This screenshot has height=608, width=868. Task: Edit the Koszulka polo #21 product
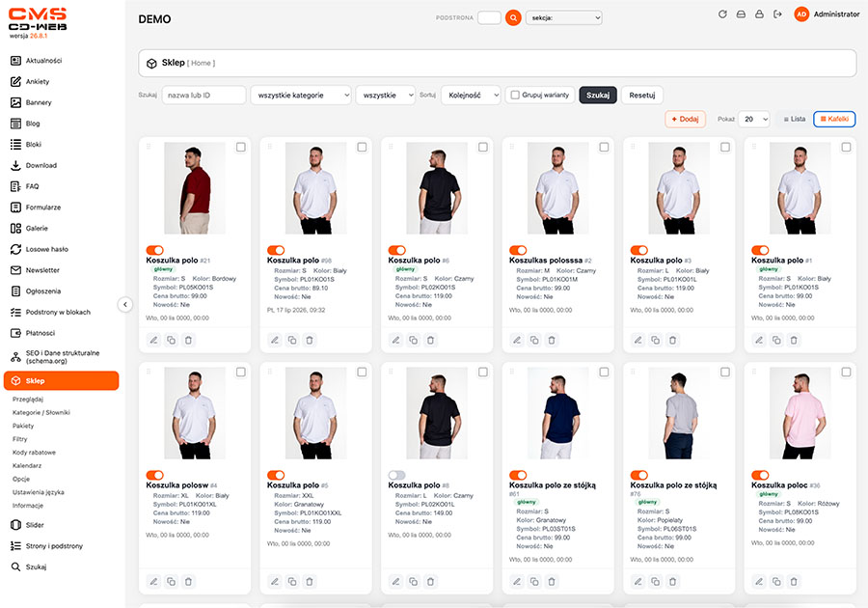pos(154,340)
